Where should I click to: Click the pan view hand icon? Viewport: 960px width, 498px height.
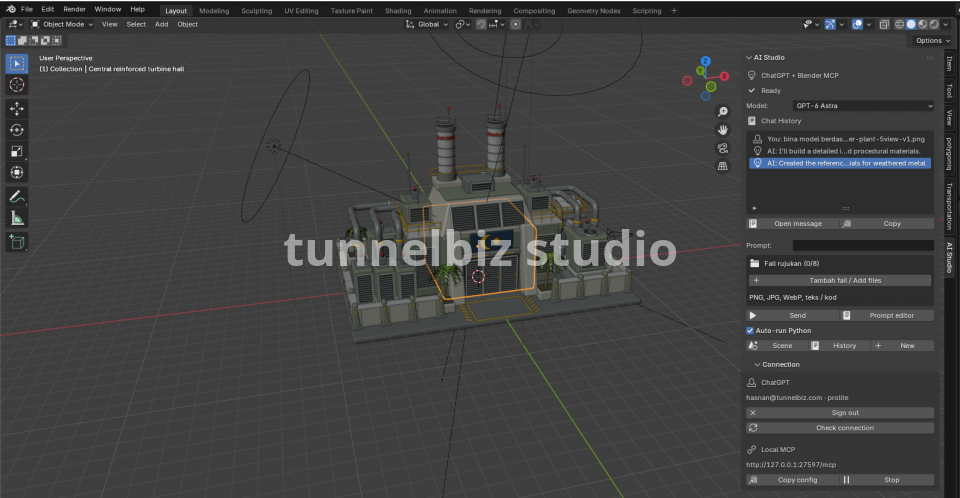tap(723, 130)
